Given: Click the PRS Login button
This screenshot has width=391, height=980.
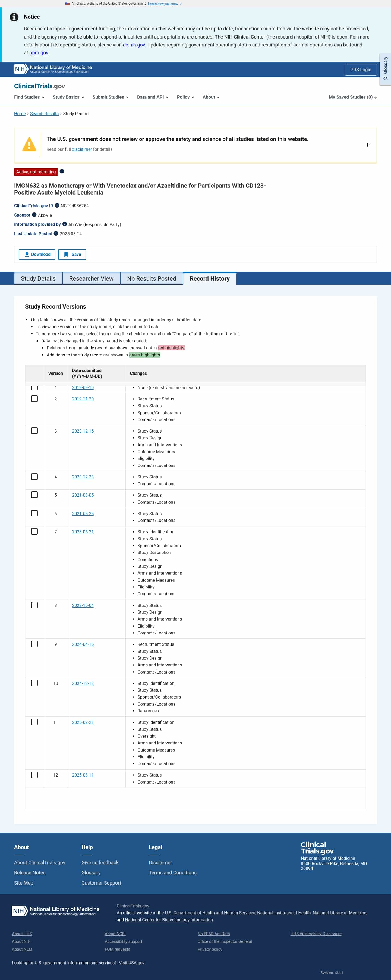Looking at the screenshot, I should coord(360,69).
